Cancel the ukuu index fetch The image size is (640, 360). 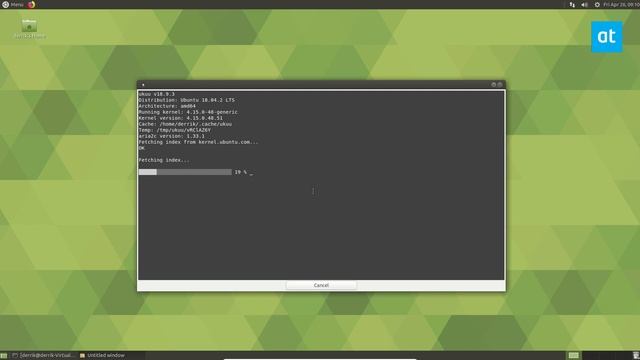[x=321, y=285]
